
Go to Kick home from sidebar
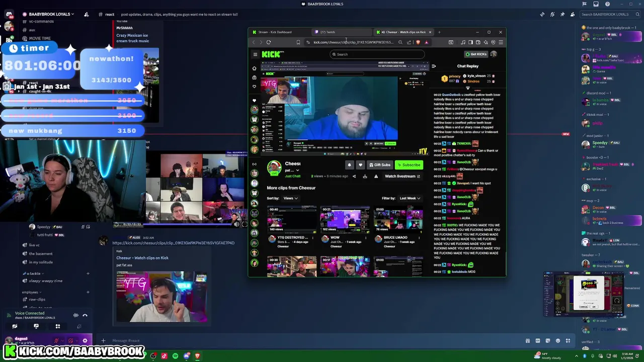pyautogui.click(x=254, y=68)
